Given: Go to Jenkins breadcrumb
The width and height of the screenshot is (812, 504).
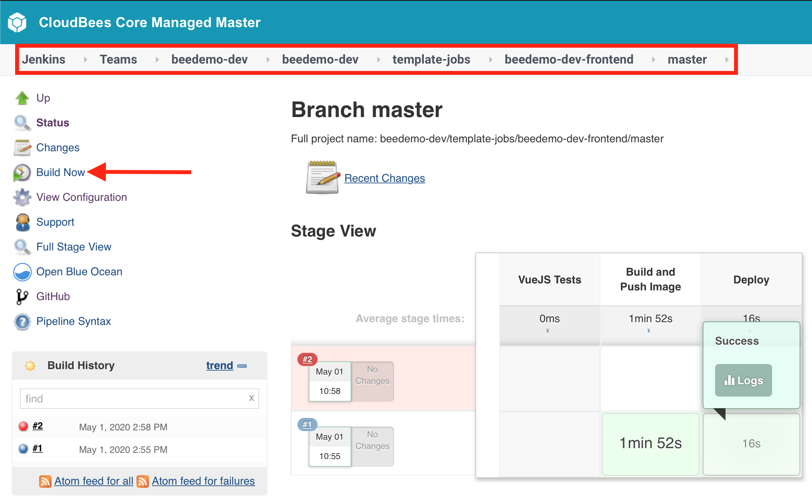Looking at the screenshot, I should (x=43, y=59).
